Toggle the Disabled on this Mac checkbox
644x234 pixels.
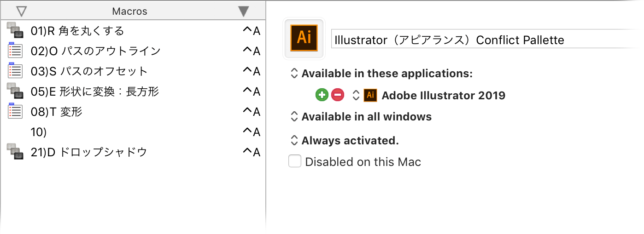coord(295,161)
